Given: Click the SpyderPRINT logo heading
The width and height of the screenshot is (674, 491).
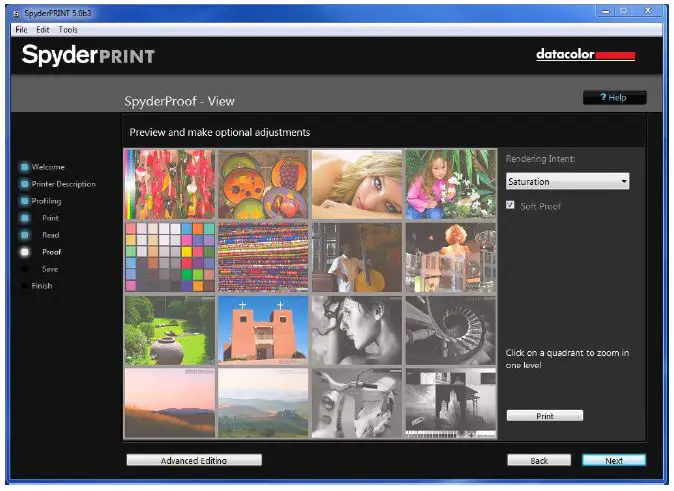Looking at the screenshot, I should tap(88, 56).
